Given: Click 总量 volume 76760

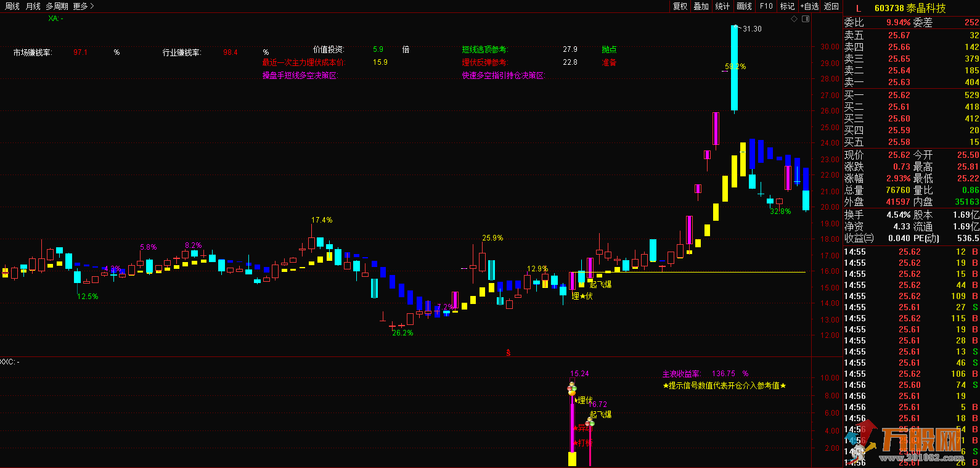Looking at the screenshot, I should (x=898, y=191).
